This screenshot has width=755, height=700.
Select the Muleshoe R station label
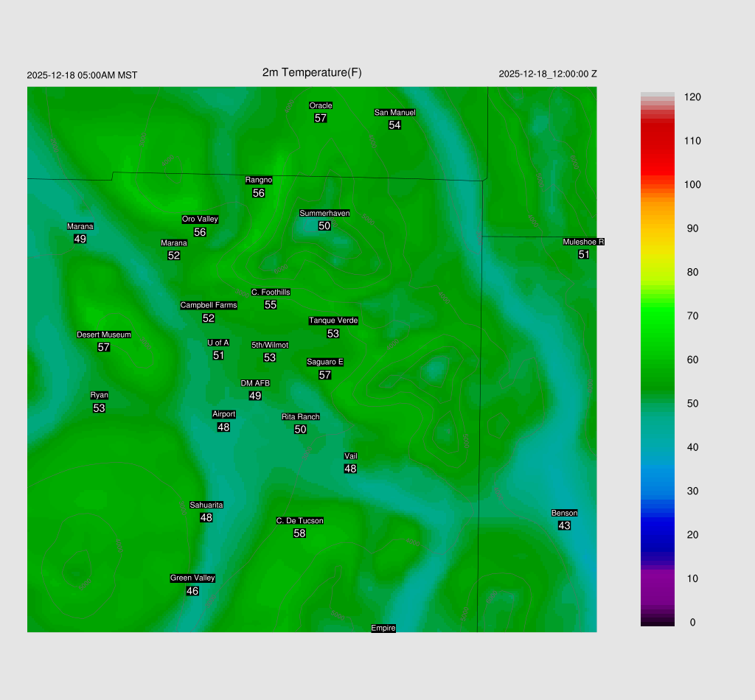point(583,242)
